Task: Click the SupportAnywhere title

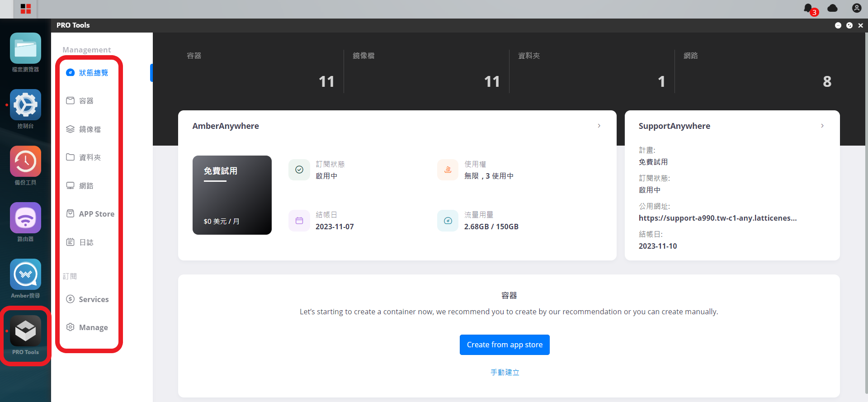Action: [674, 126]
